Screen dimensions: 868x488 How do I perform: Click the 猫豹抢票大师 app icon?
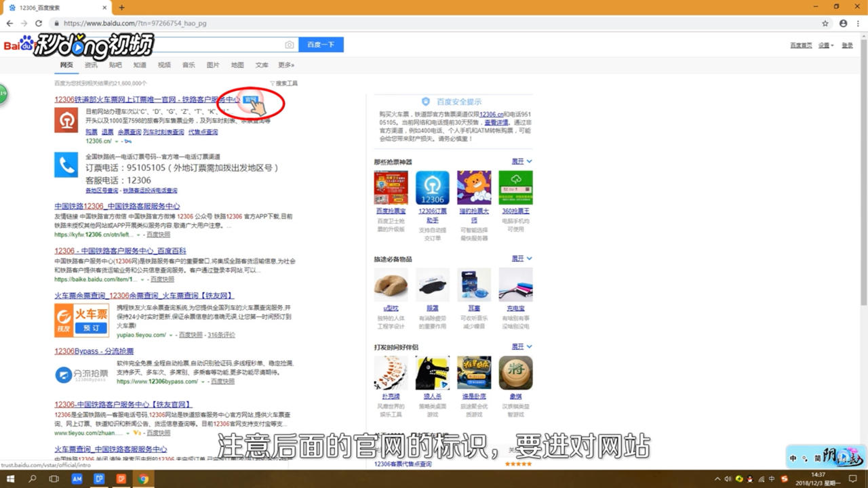tap(474, 188)
